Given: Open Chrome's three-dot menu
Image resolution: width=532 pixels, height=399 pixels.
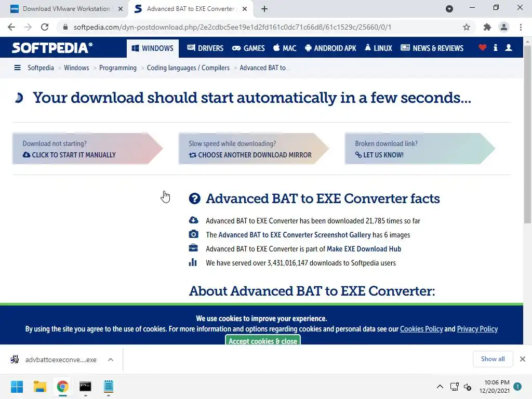Looking at the screenshot, I should coord(521,27).
